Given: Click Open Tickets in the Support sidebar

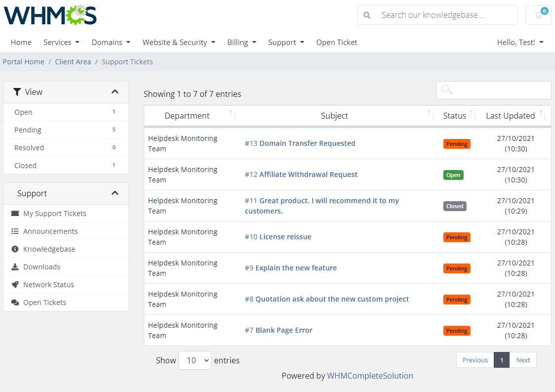Looking at the screenshot, I should click(x=66, y=303).
